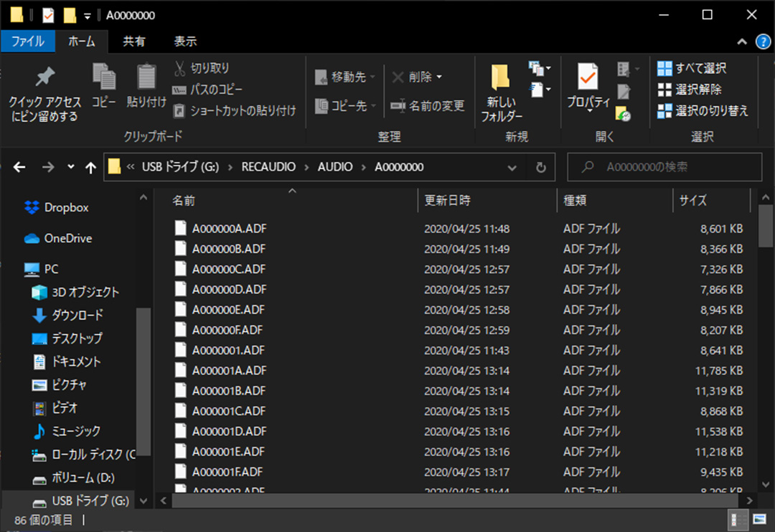Open the 削除 delete dropdown arrow
The width and height of the screenshot is (775, 532).
[439, 77]
